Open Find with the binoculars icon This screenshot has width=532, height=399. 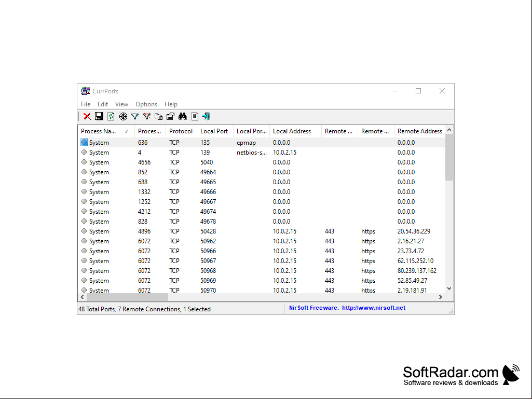pyautogui.click(x=183, y=116)
